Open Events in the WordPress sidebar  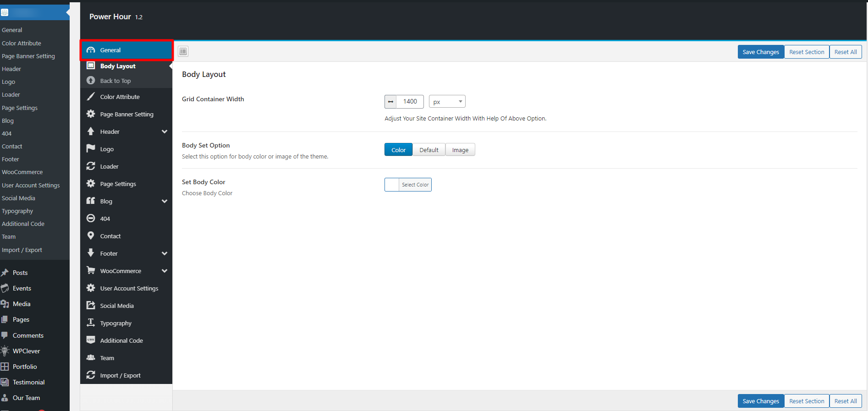coord(22,288)
